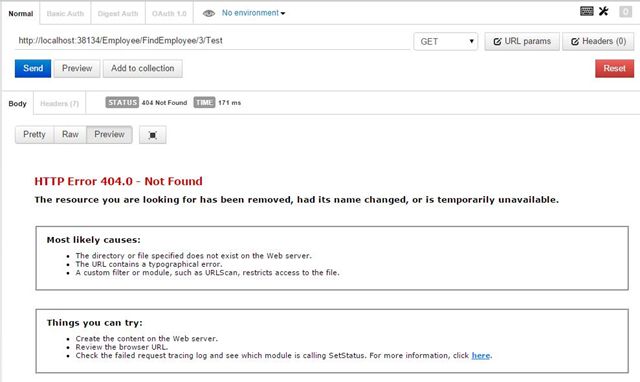Click the 'Things you can try:' heading
Image resolution: width=640 pixels, height=382 pixels.
[95, 323]
